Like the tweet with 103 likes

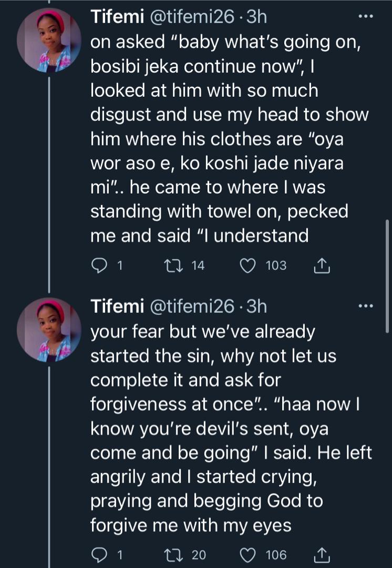click(x=248, y=266)
